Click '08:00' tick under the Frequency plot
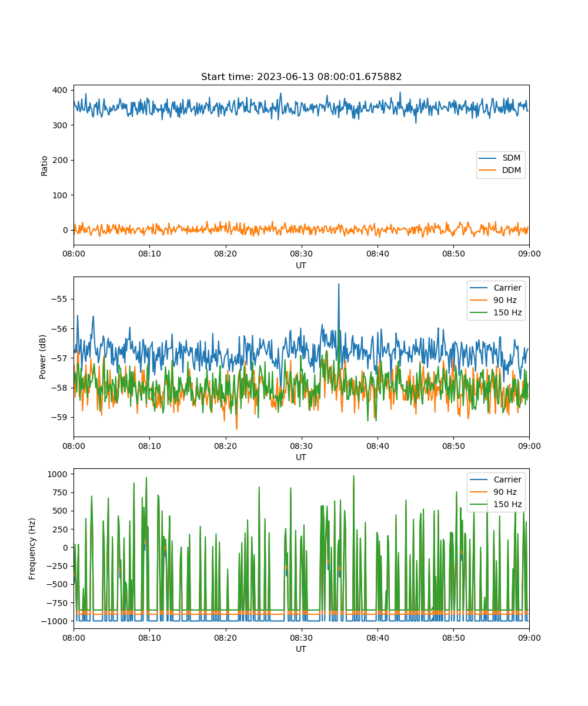The image size is (588, 706). coord(73,638)
